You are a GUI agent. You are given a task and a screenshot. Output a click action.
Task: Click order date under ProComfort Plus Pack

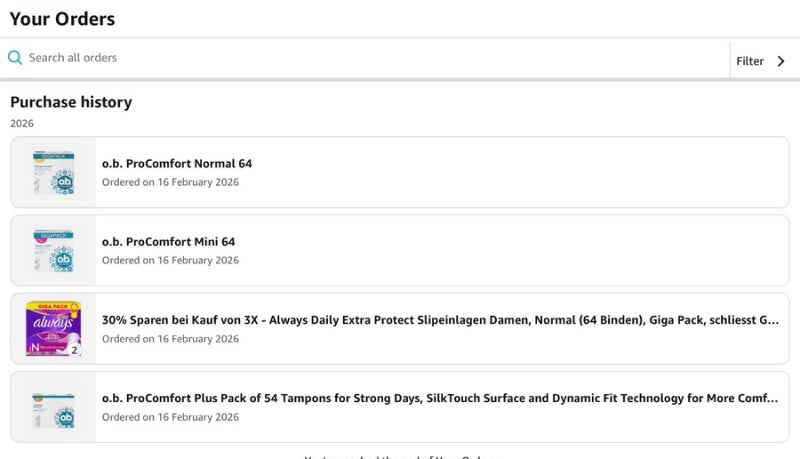[170, 417]
